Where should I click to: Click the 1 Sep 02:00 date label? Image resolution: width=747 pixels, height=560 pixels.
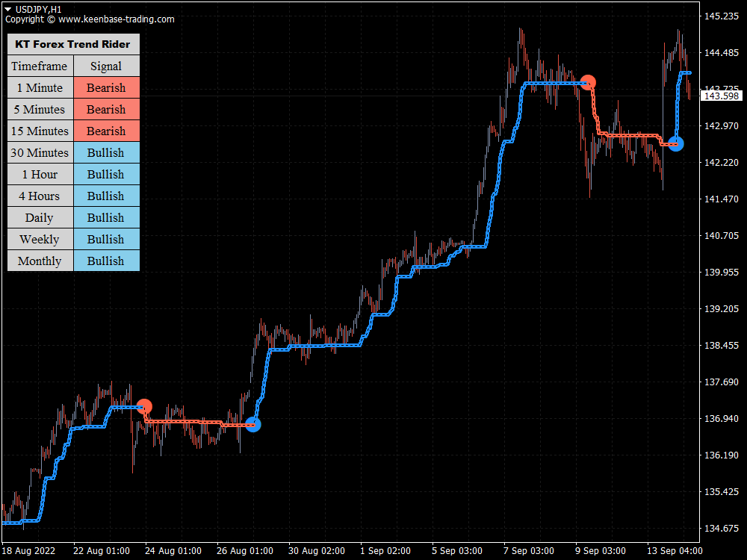coord(385,551)
